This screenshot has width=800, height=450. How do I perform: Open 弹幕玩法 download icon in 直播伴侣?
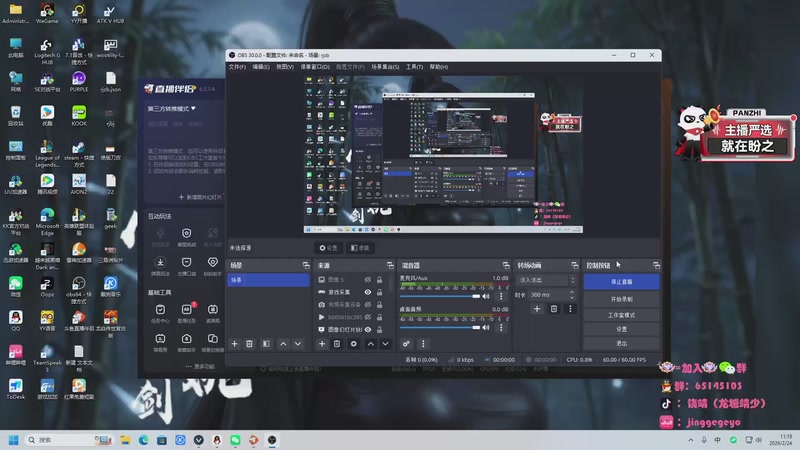(x=160, y=266)
